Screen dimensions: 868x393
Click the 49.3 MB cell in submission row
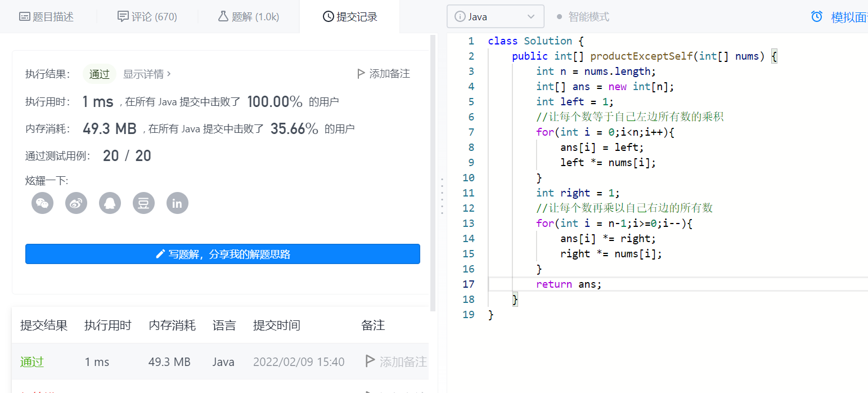click(x=169, y=361)
